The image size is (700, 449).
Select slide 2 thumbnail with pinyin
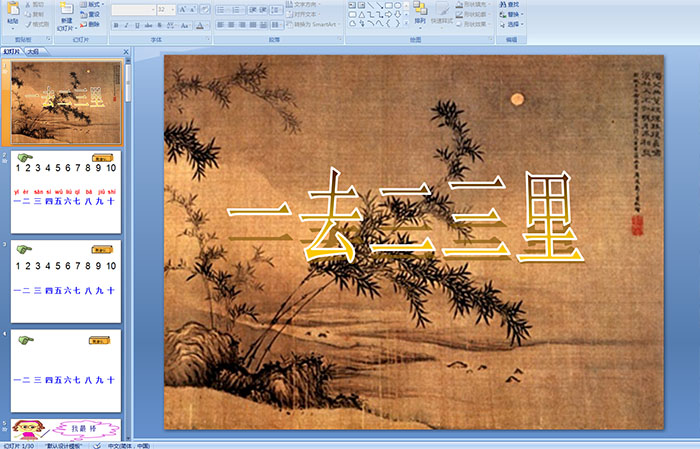(66, 192)
